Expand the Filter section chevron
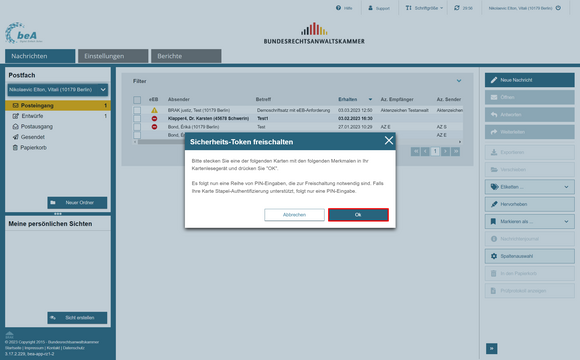Screen dimensions: 580x360 459,81
